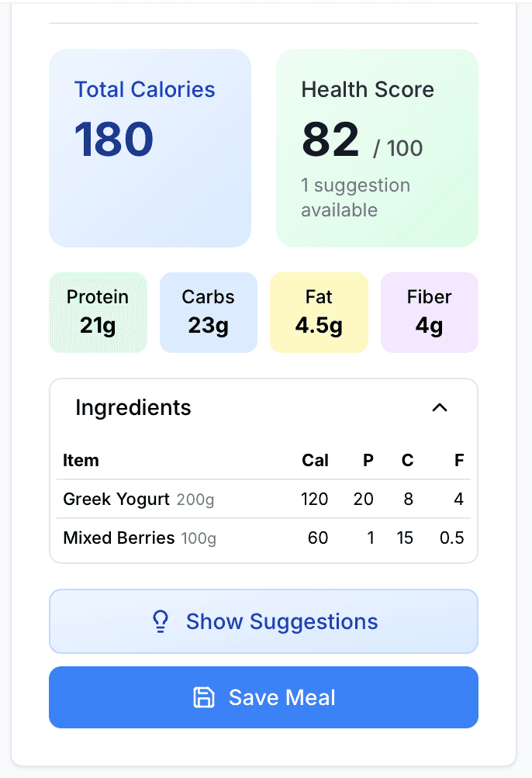
Task: Click the green Protein 21g tile
Action: point(98,313)
